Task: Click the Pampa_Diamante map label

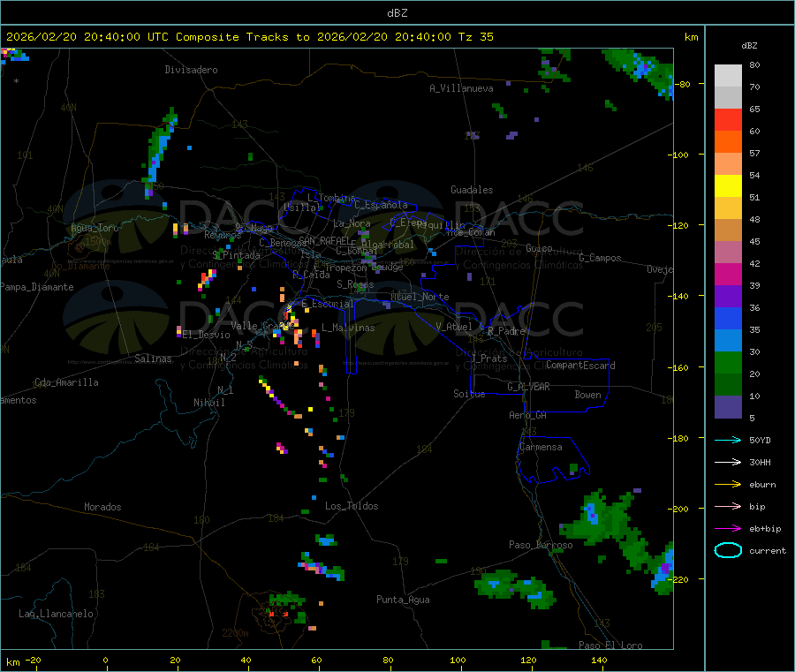Action: pyautogui.click(x=37, y=287)
